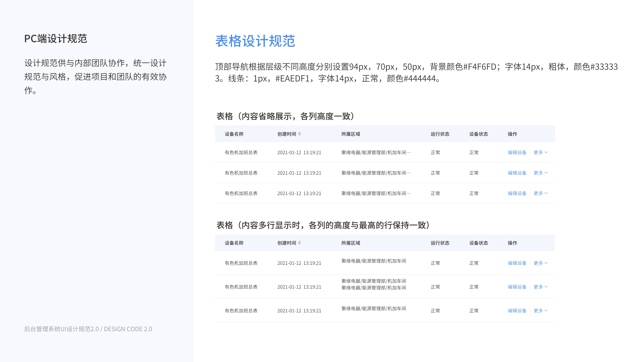Open 更多 dropdown in first table's third row
This screenshot has width=644, height=362.
tap(541, 193)
